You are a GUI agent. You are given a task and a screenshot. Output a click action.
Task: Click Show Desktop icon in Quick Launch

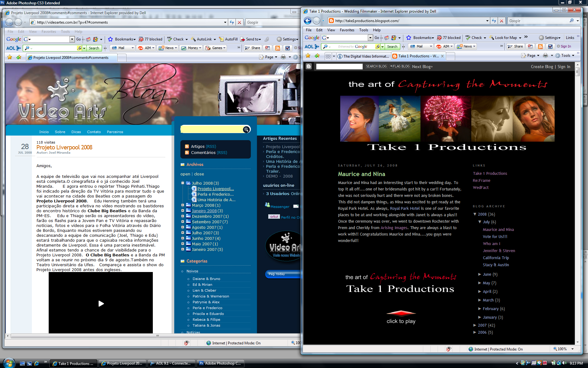tap(22, 363)
